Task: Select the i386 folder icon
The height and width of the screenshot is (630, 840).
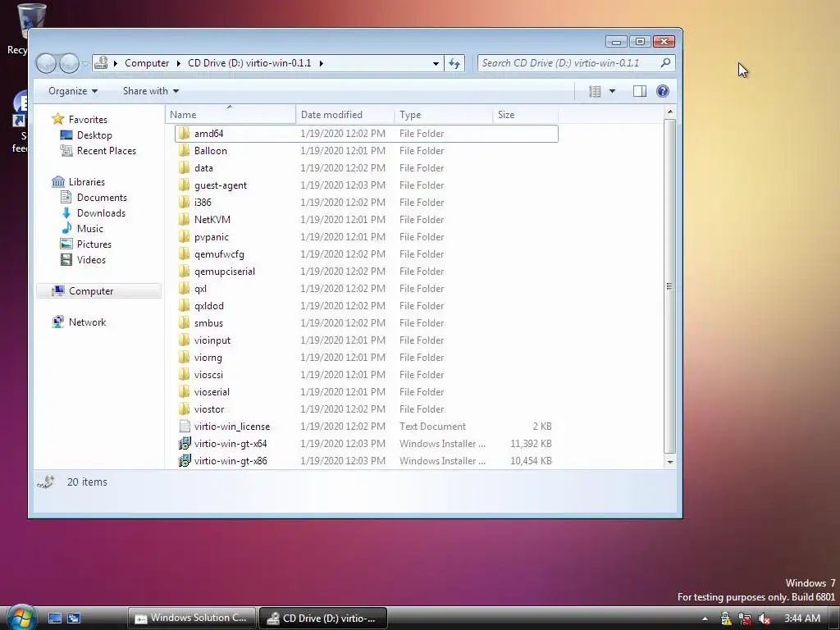Action: click(x=184, y=202)
